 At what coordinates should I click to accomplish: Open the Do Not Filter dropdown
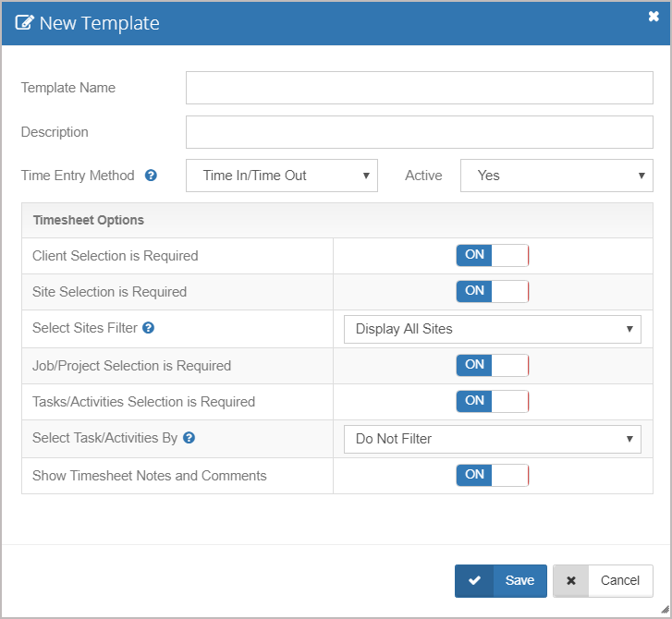492,439
